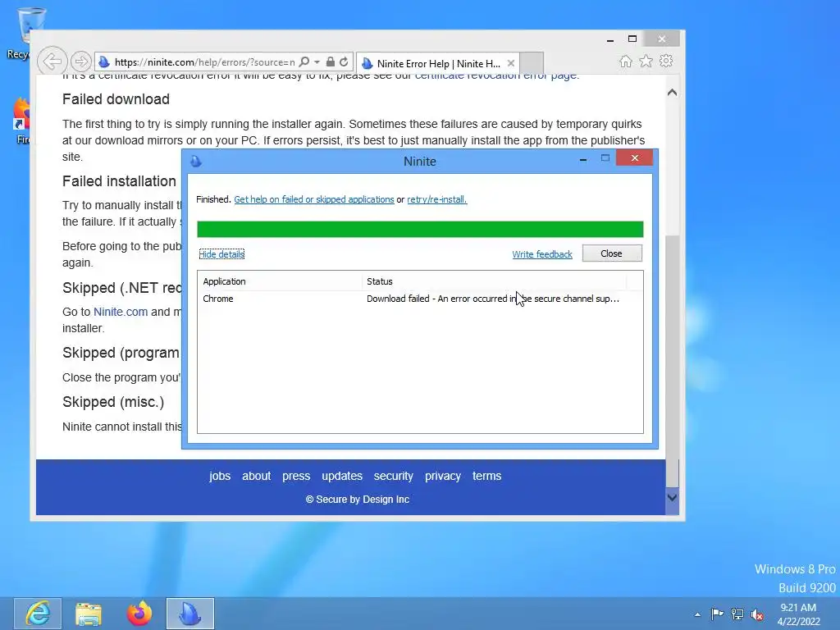This screenshot has height=630, width=840.
Task: Open the taskbar clock and date
Action: point(798,614)
